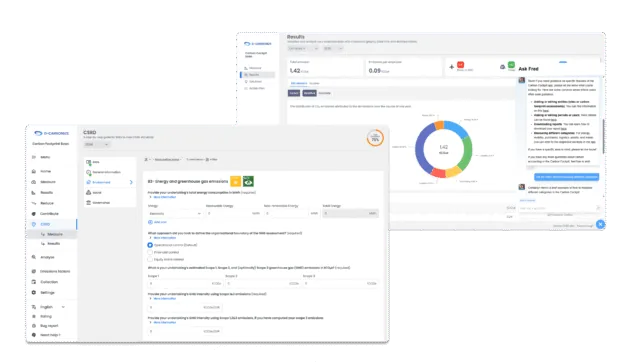Viewport: 640px width, 364px height.
Task: Close Ask Fred chat with blue round button
Action: 600,224
